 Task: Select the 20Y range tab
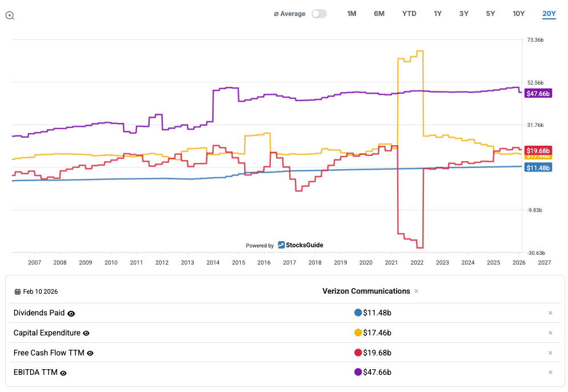pyautogui.click(x=549, y=14)
